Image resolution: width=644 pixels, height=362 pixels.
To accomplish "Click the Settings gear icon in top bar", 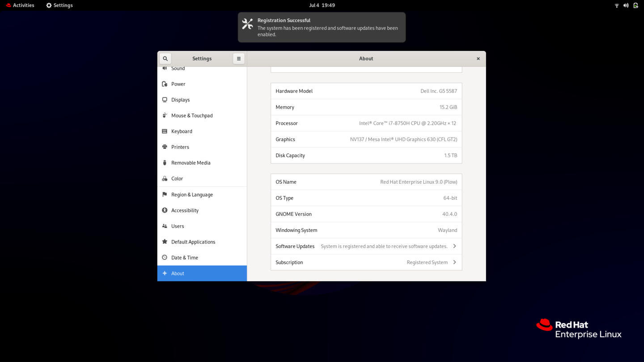I will point(49,5).
